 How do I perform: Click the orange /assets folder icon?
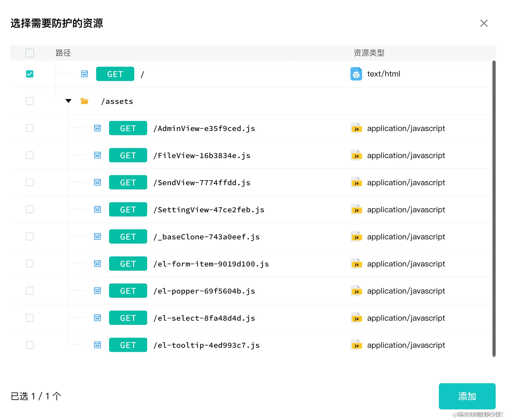(x=85, y=101)
